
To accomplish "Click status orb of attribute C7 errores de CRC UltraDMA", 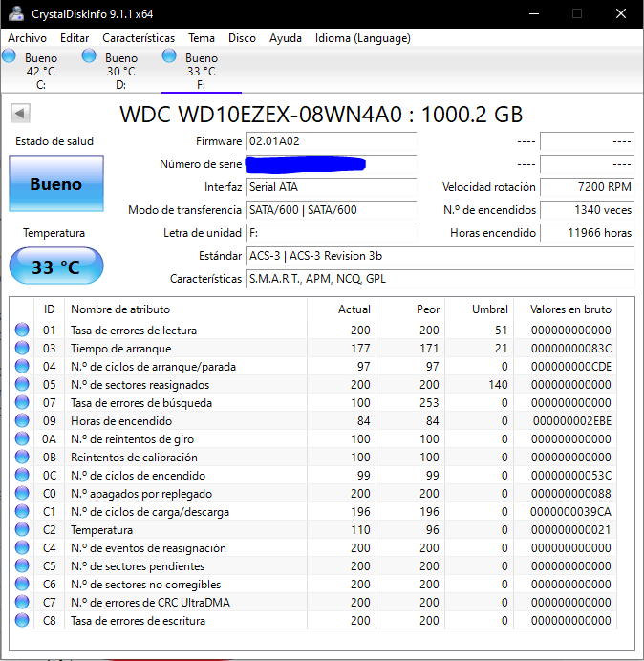I will pyautogui.click(x=22, y=602).
